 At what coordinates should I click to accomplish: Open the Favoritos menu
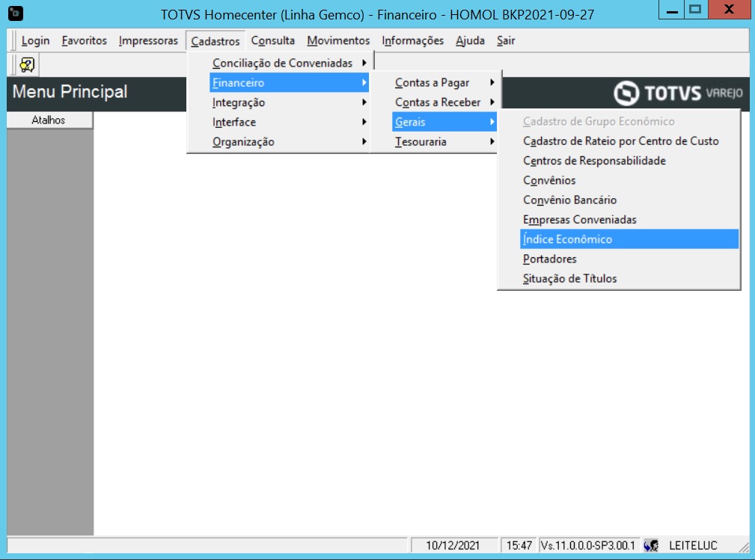click(85, 41)
